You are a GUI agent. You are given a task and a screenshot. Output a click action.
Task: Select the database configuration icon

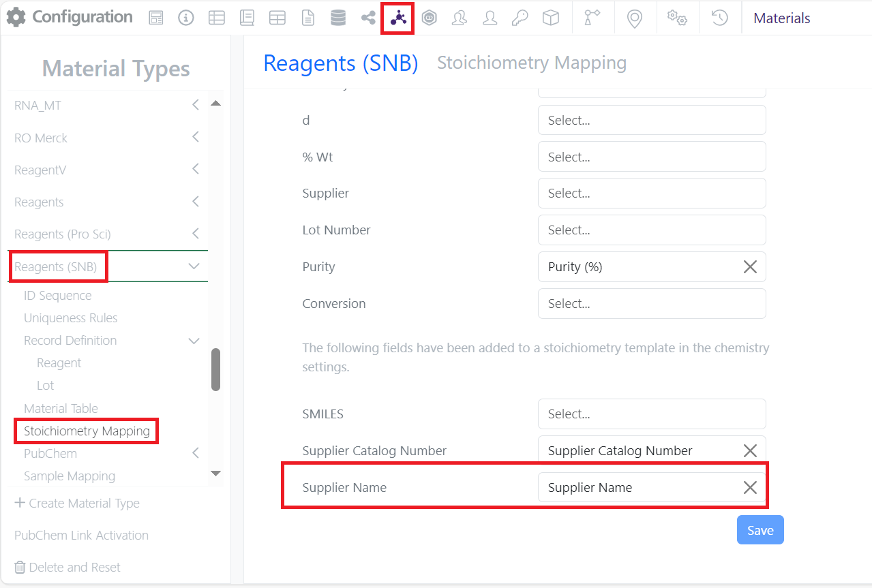pyautogui.click(x=337, y=17)
